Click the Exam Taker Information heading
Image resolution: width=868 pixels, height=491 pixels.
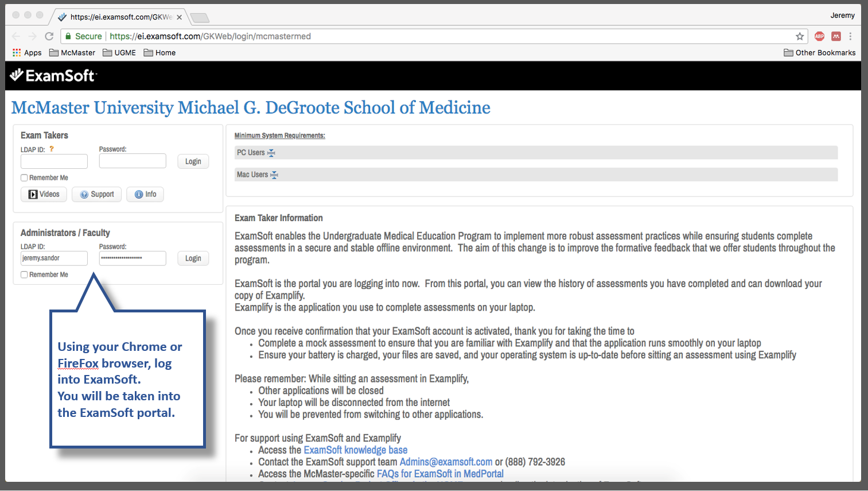pos(278,218)
